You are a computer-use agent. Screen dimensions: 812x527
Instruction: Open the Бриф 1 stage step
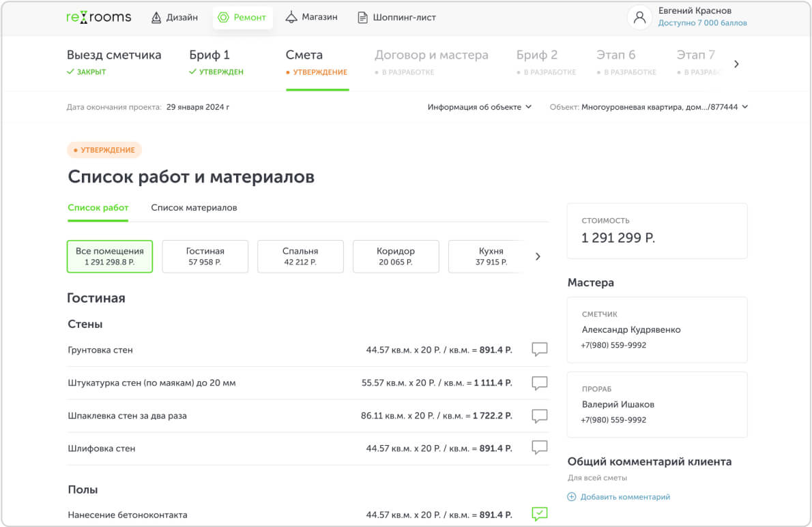216,62
